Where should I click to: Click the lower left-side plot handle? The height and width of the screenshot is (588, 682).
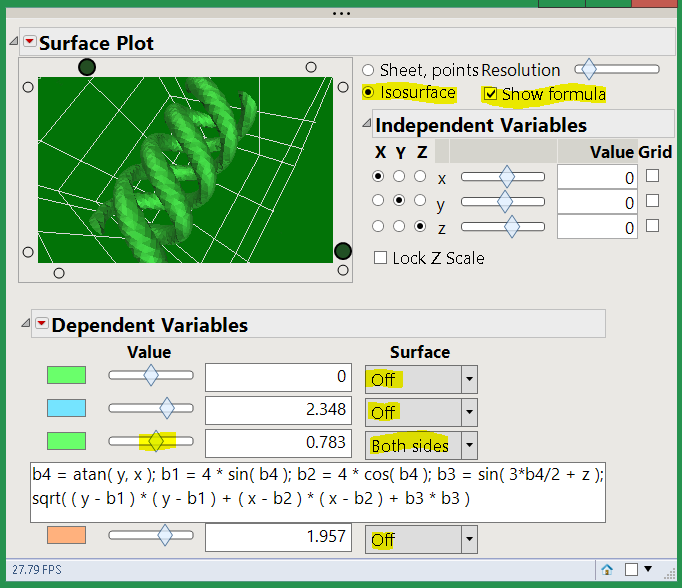coord(28,252)
